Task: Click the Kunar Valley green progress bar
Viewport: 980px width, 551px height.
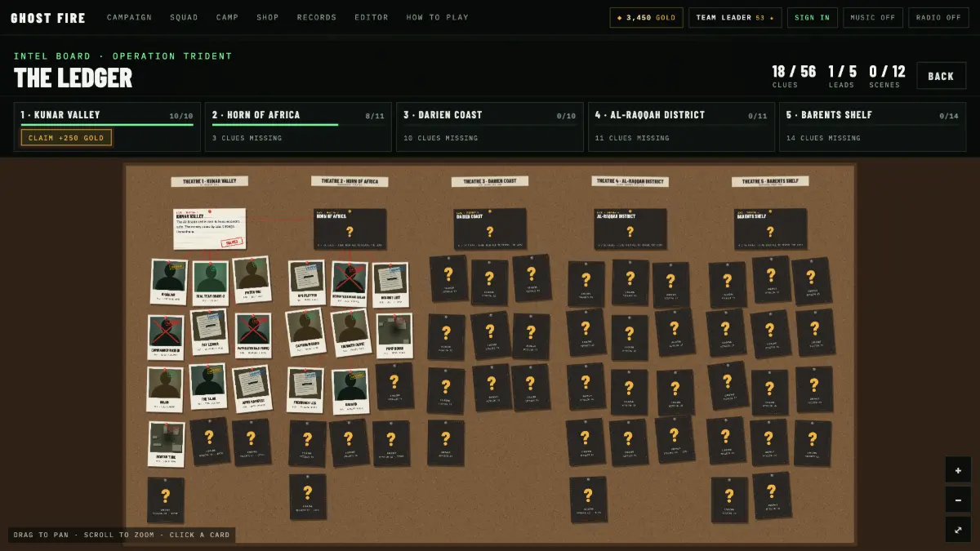Action: (x=107, y=125)
